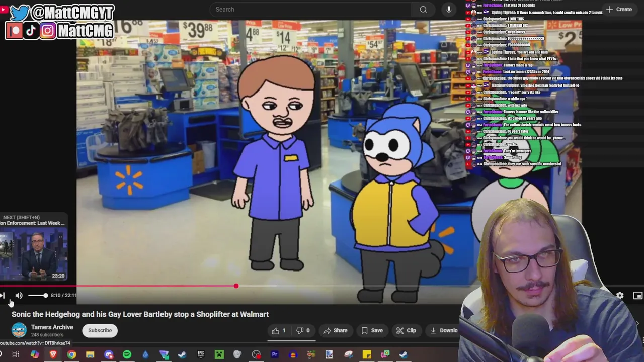Switch the player to miniplayer mode
Image resolution: width=644 pixels, height=362 pixels.
[x=637, y=296]
